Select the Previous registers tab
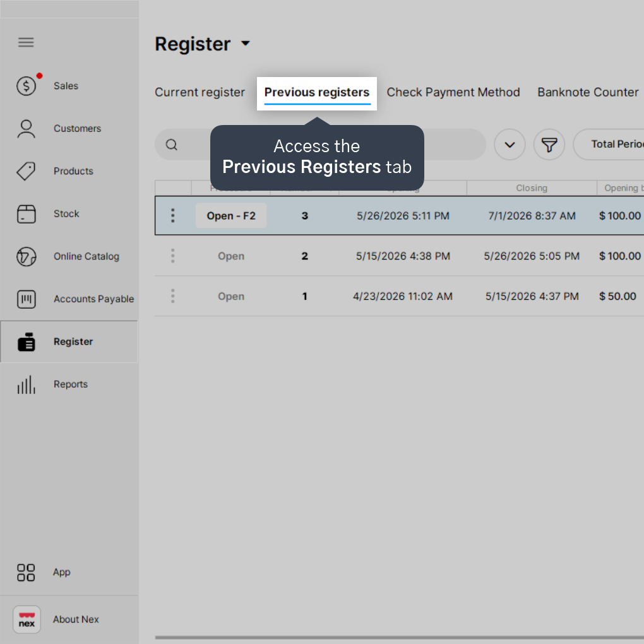 click(317, 93)
